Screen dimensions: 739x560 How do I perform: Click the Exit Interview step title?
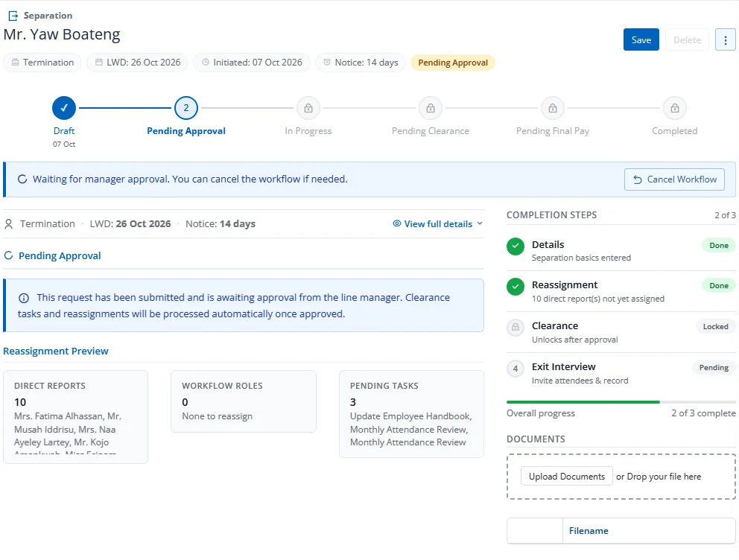click(564, 367)
